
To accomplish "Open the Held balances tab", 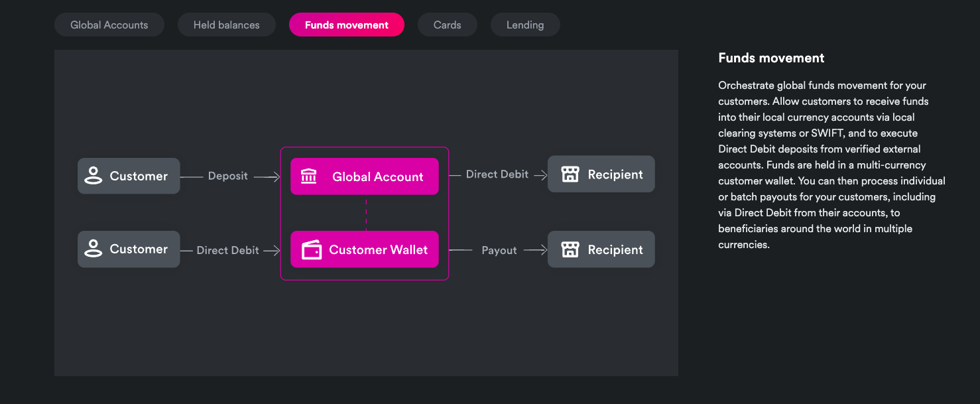I will click(226, 25).
